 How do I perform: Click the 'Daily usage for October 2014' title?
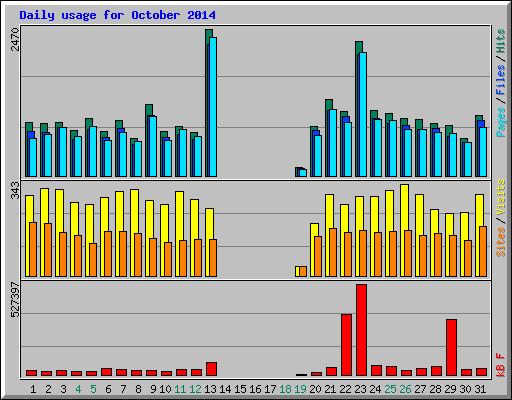pos(117,15)
